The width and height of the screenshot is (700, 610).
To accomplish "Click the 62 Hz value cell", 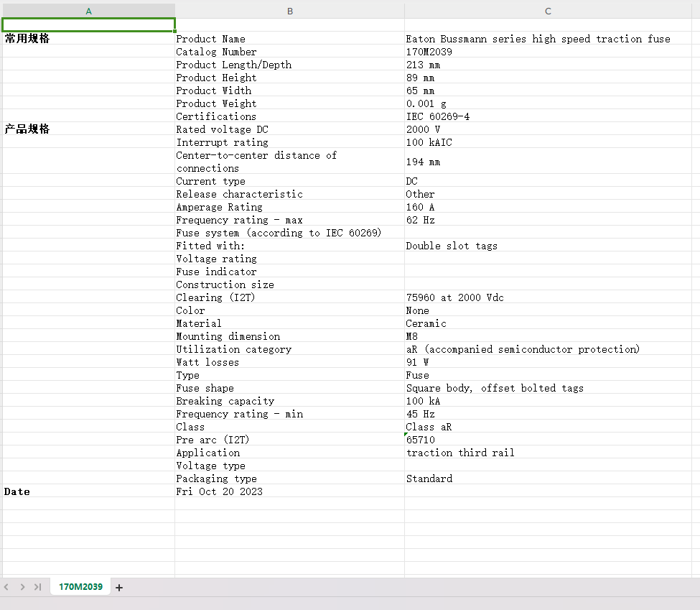I will (548, 220).
